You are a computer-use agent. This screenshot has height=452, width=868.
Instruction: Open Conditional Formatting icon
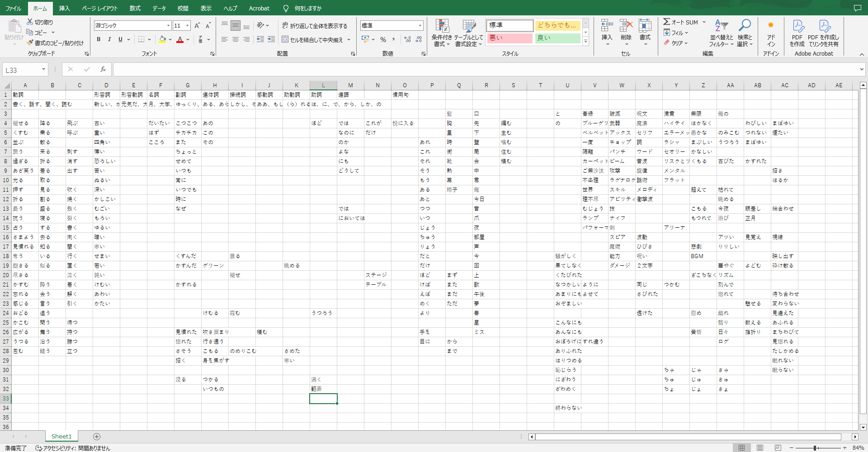tap(442, 27)
